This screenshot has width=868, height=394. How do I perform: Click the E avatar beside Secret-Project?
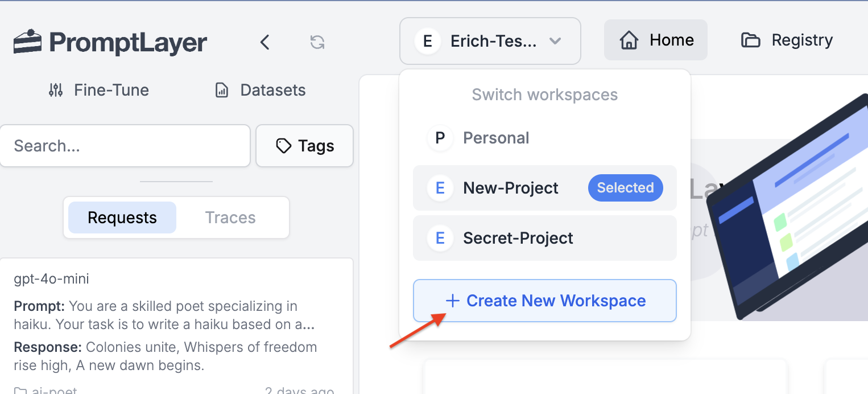(x=440, y=238)
